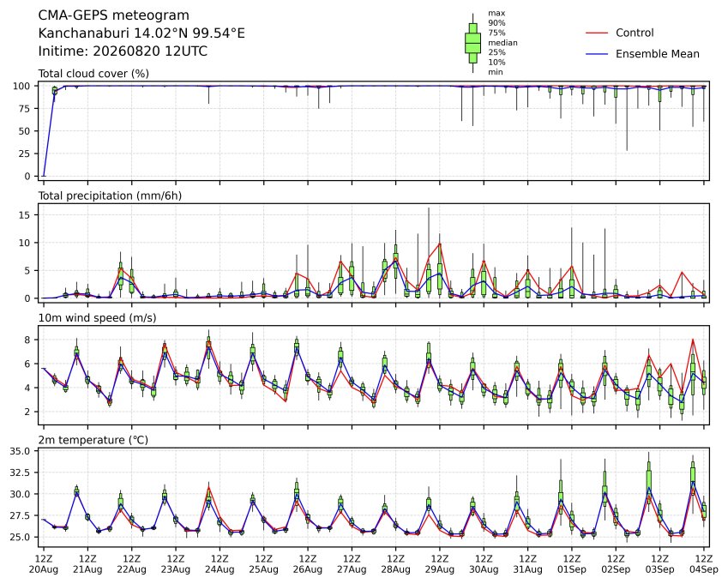Click the 'median' legend label

click(502, 43)
